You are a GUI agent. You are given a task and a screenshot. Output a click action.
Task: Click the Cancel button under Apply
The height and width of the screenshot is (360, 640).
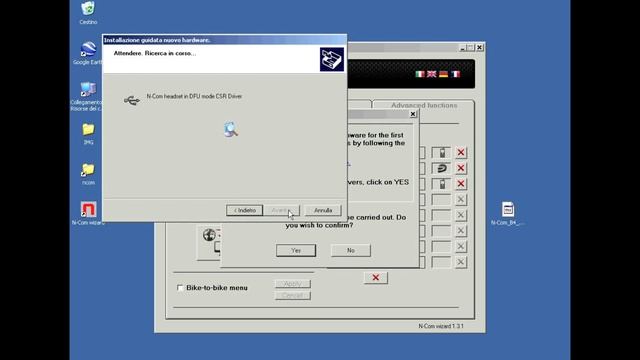pos(293,295)
